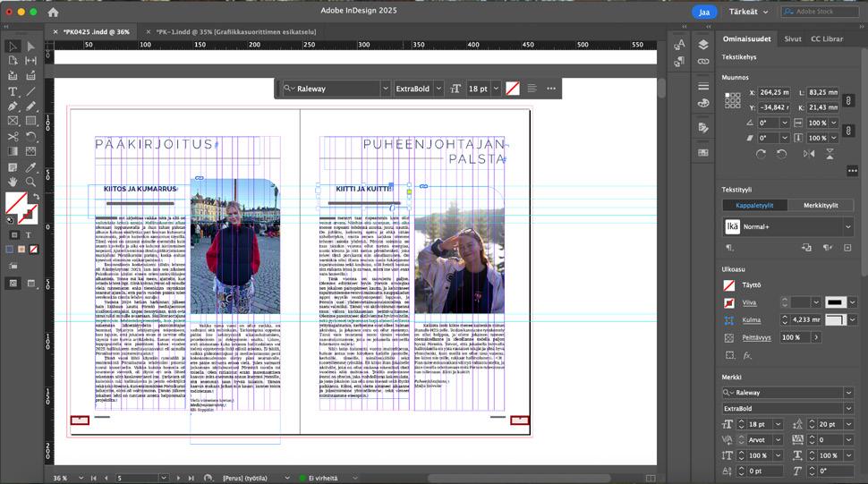The width and height of the screenshot is (868, 484).
Task: Pick the Hand tool
Action: point(13,182)
